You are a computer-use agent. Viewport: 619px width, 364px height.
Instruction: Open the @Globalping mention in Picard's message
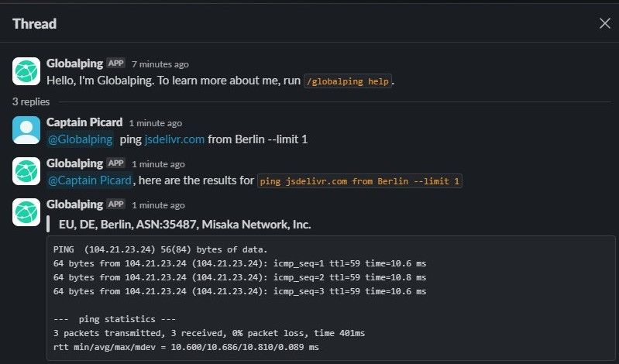[80, 139]
